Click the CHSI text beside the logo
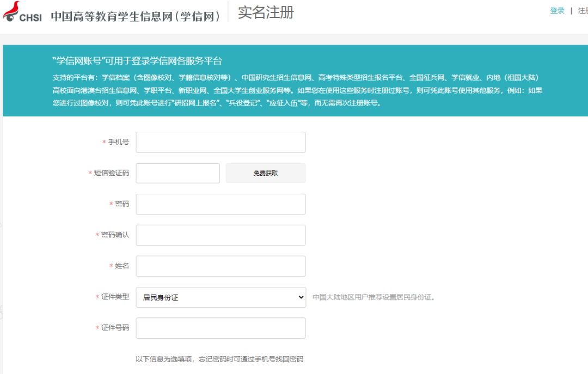588x374 pixels. (x=32, y=16)
